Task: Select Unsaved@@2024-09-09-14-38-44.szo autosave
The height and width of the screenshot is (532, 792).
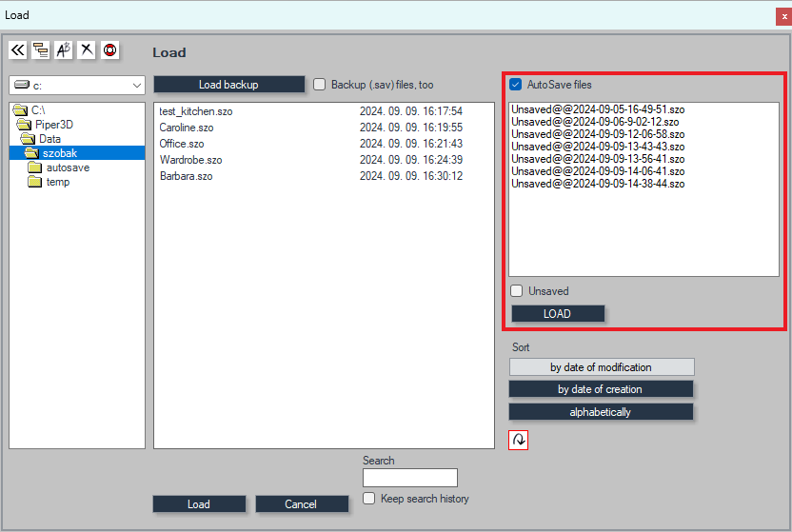Action: tap(598, 184)
